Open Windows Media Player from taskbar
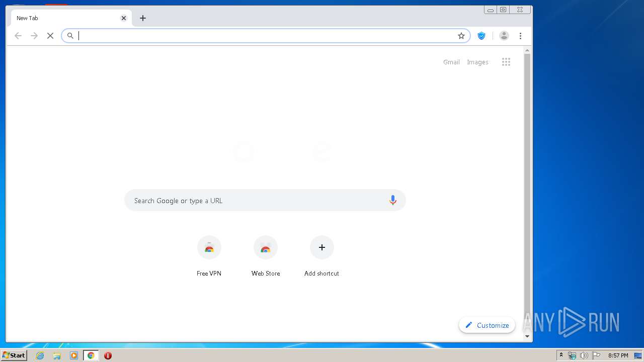Viewport: 644px width, 362px height. (x=74, y=355)
